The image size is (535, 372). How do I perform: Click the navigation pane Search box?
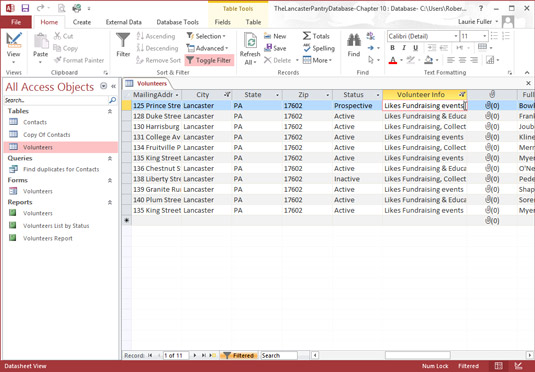(x=56, y=100)
